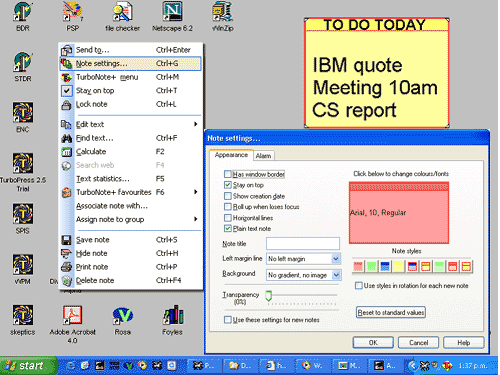Click the Help button
The image size is (500, 375).
click(x=464, y=343)
